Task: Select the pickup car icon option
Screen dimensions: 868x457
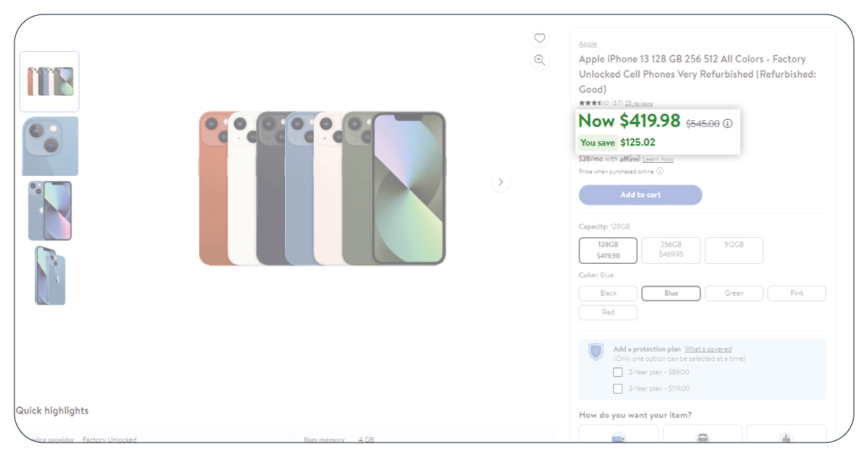Action: click(x=702, y=437)
